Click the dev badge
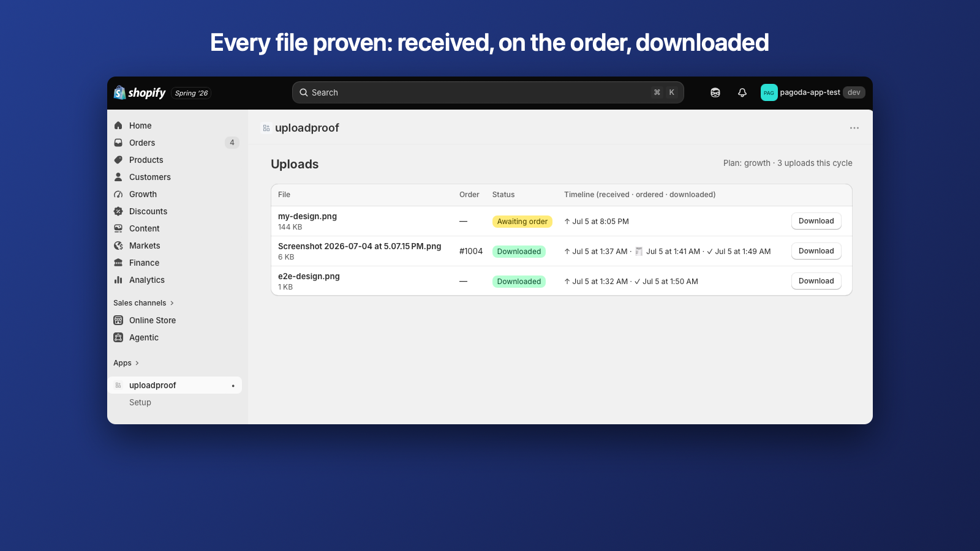Image resolution: width=980 pixels, height=551 pixels. pyautogui.click(x=854, y=92)
